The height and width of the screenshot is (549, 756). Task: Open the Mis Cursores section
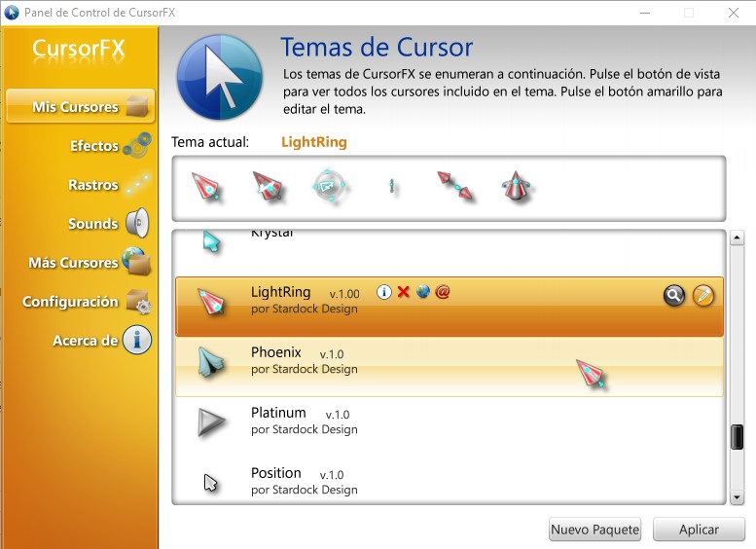coord(81,106)
